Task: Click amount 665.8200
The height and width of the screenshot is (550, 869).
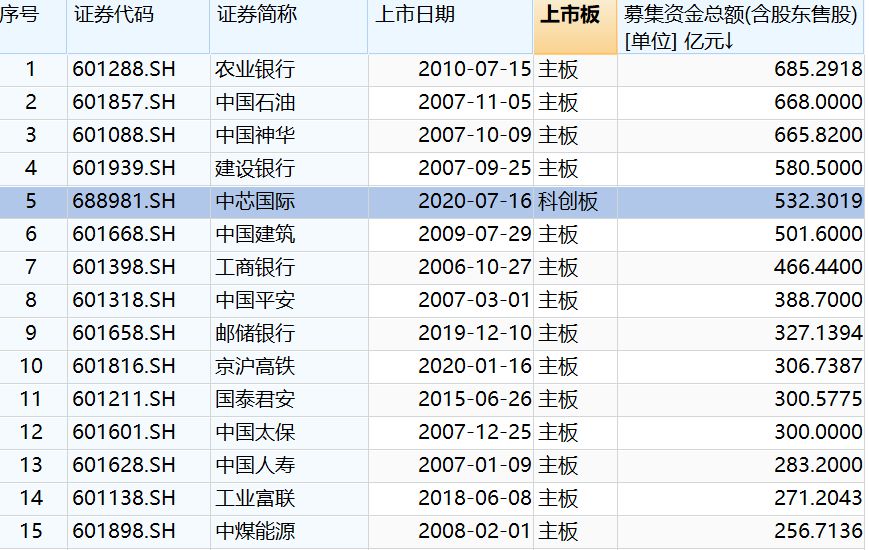Action: [x=740, y=136]
